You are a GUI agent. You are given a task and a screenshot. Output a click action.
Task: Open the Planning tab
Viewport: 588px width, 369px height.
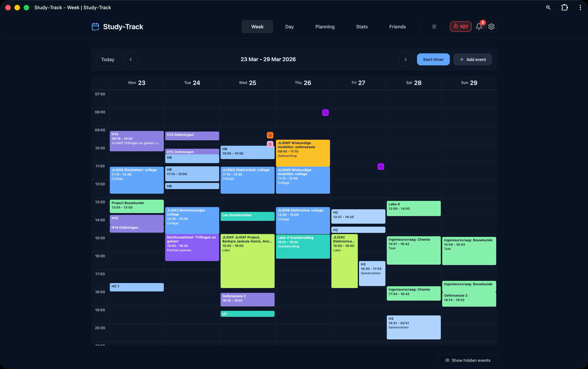coord(325,27)
